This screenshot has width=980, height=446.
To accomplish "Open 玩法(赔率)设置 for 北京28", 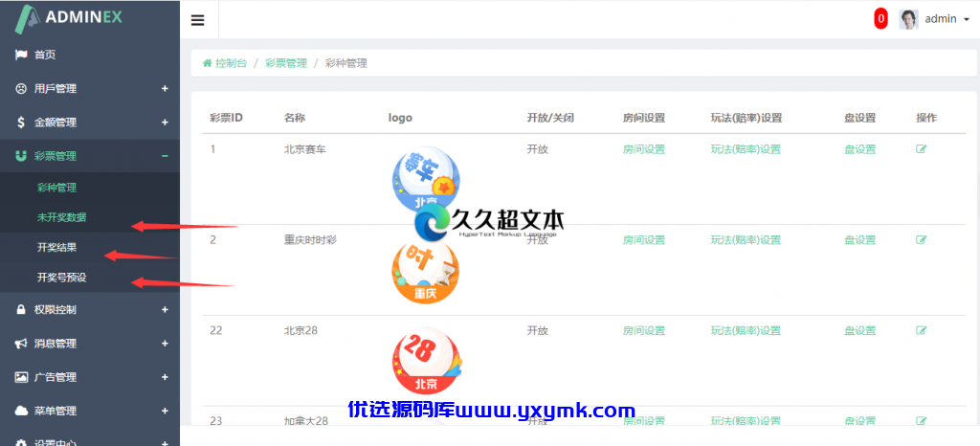I will click(x=746, y=330).
